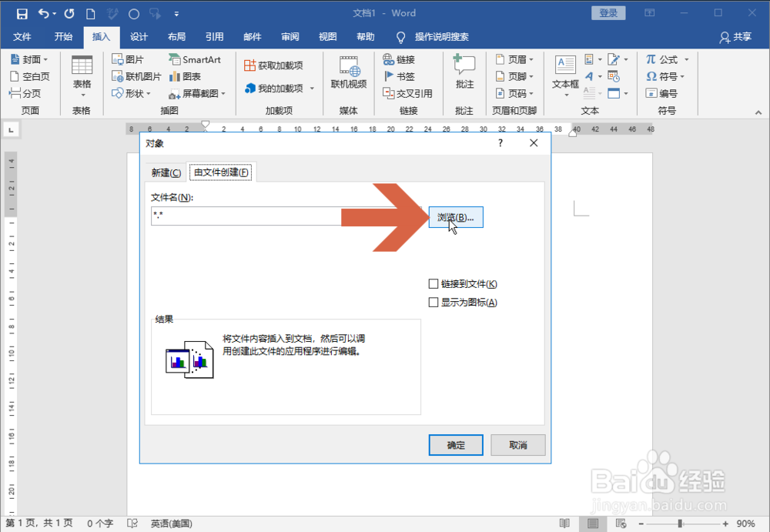The image size is (770, 532).
Task: Click the Date and time icon in Text group
Action: pos(614,76)
